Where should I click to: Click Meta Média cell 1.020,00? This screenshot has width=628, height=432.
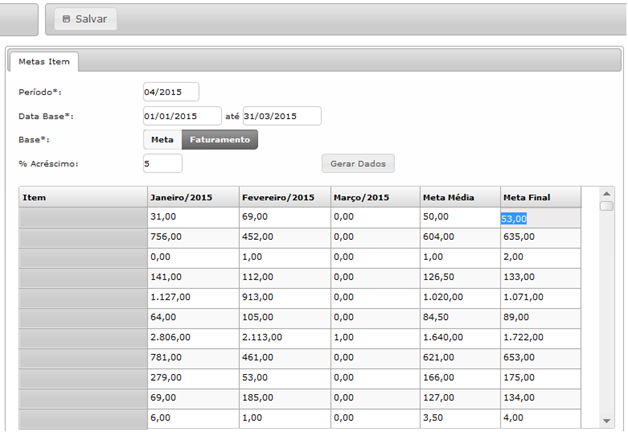coord(460,297)
